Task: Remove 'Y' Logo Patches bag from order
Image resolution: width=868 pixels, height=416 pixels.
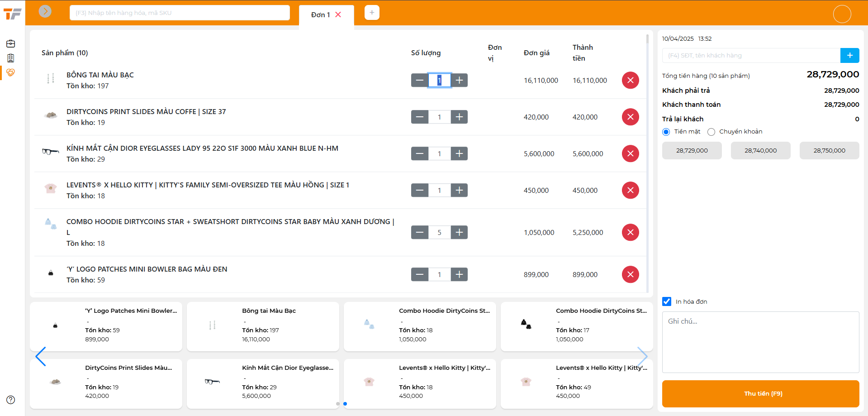Action: tap(630, 274)
